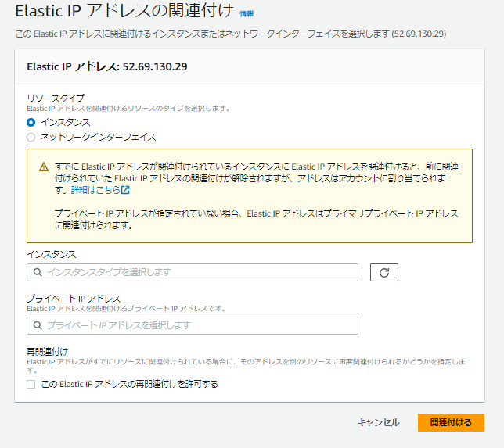The image size is (504, 448).
Task: Click the refresh instances icon button
Action: (x=384, y=272)
